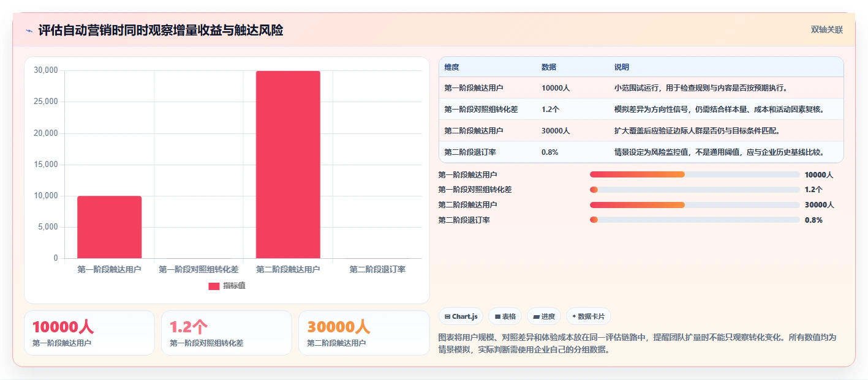Select the 数据卡片 chip
Viewport: 868px width, 380px height.
click(588, 316)
